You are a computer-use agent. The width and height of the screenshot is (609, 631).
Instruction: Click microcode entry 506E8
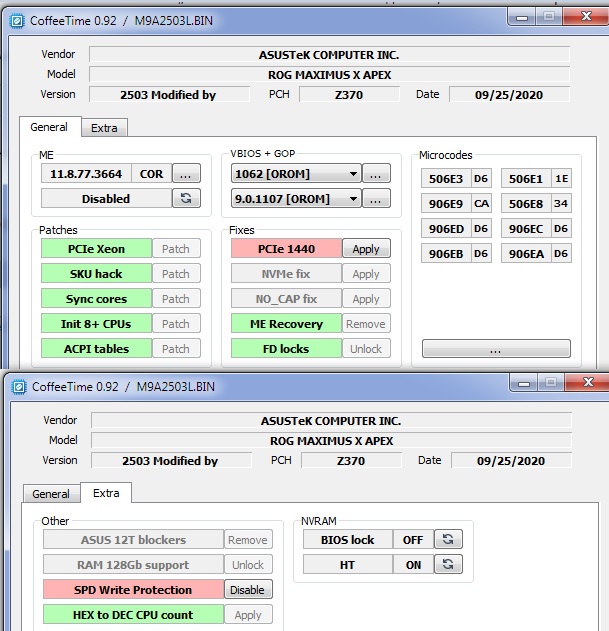click(x=526, y=204)
